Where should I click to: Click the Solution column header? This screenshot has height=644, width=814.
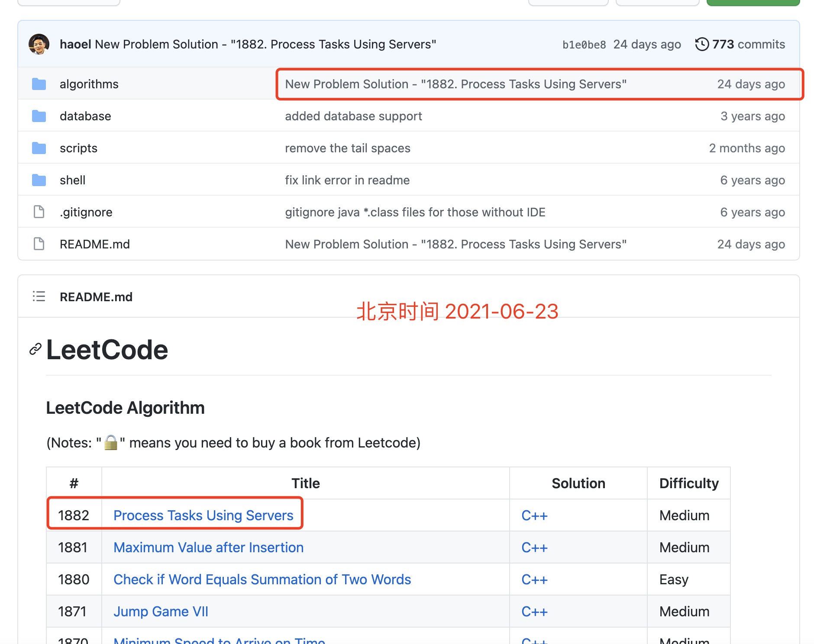point(578,483)
